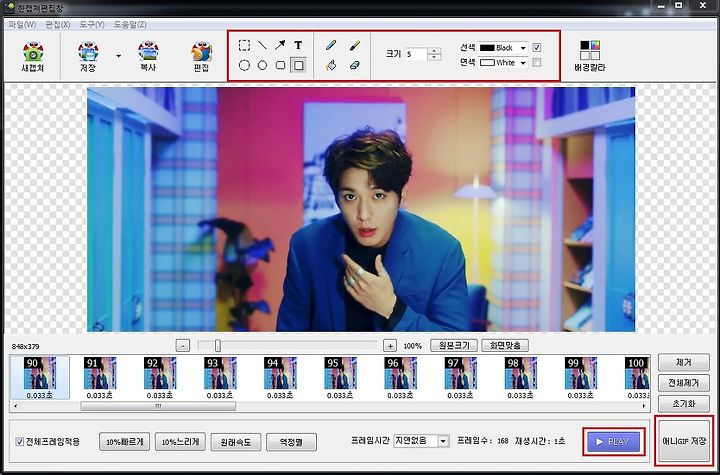
Task: Select the straight line drawing tool
Action: point(262,45)
